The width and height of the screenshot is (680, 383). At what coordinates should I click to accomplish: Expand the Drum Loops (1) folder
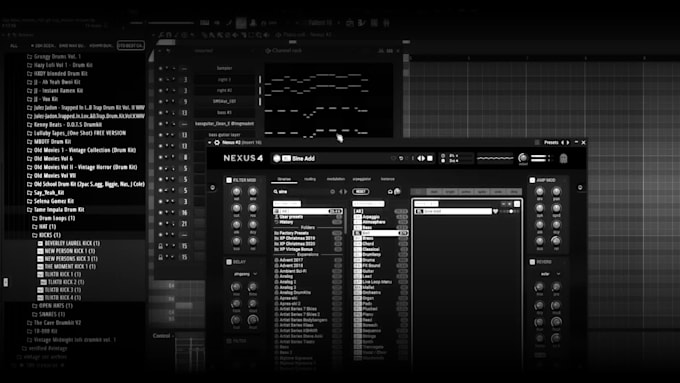coord(54,218)
